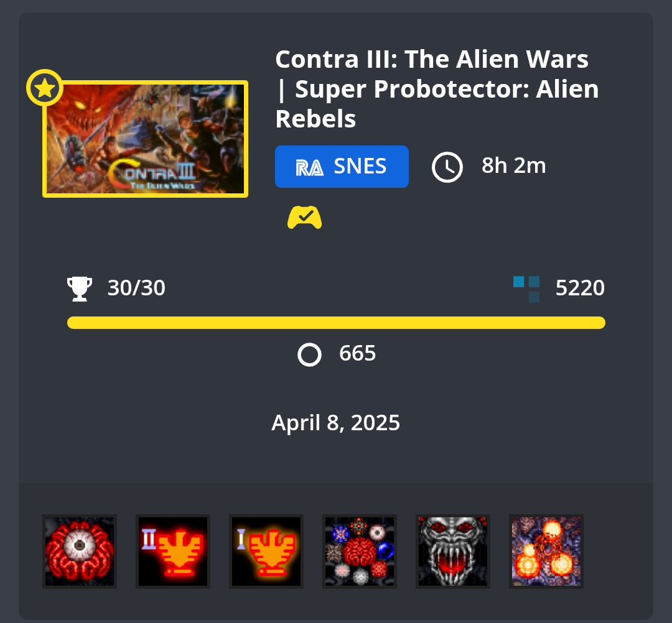Click the RA logo in SNES badge
Viewport: 672px width, 623px height.
(309, 167)
